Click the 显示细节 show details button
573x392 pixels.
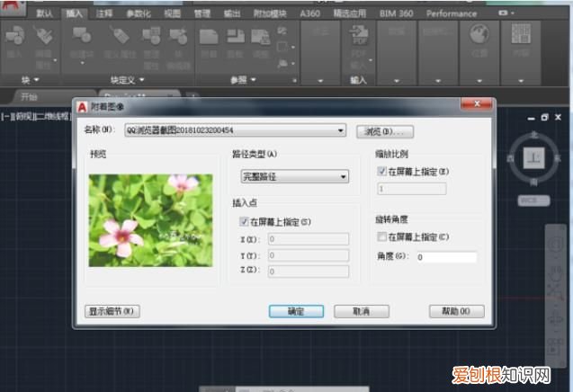point(112,311)
